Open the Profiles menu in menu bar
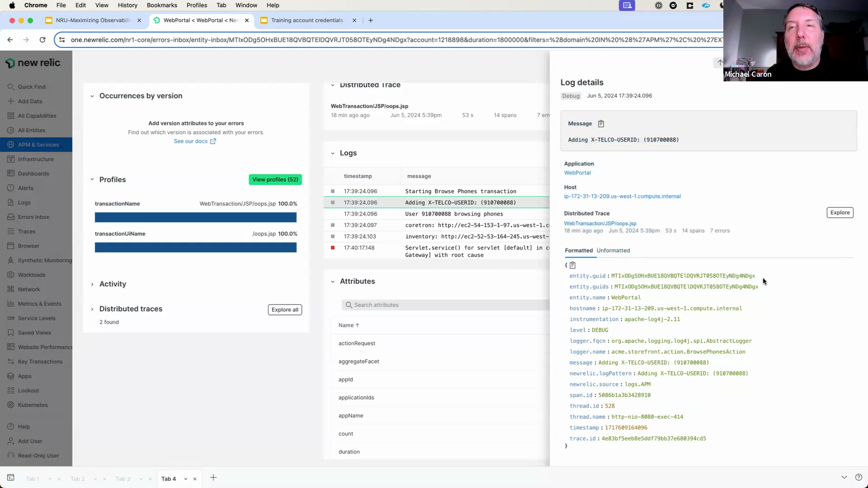The height and width of the screenshot is (488, 868). [x=197, y=5]
